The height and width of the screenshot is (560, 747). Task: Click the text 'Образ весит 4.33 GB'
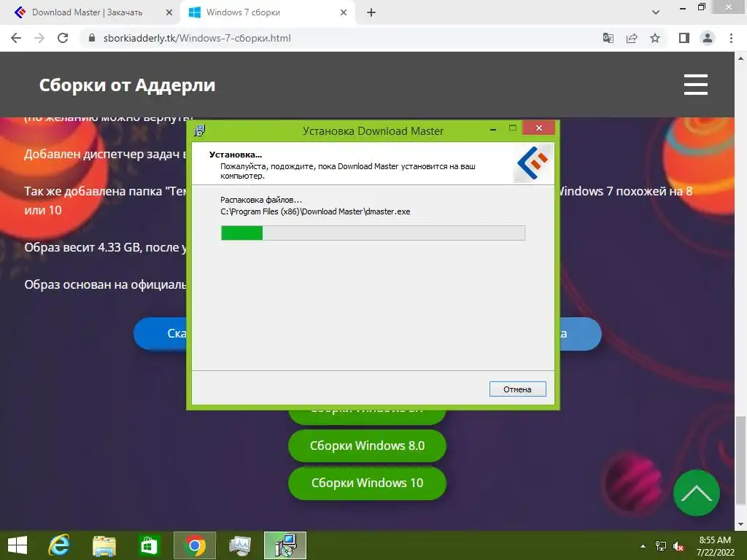pos(82,248)
